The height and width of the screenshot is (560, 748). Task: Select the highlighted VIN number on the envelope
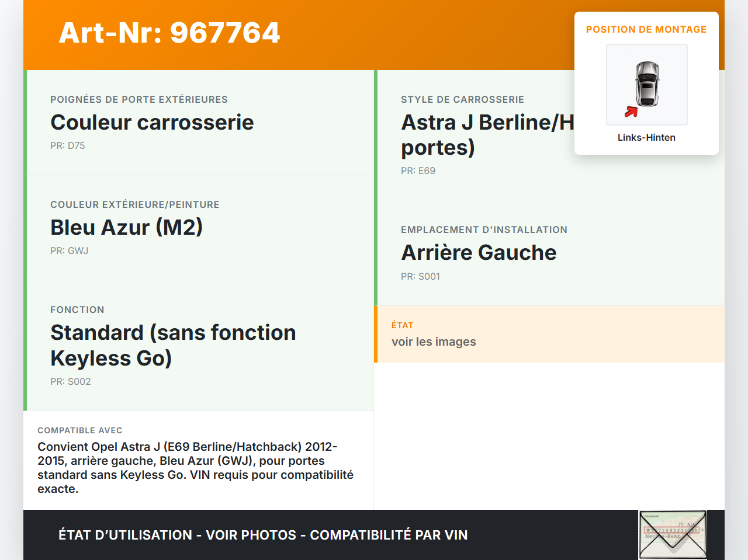coord(671,530)
